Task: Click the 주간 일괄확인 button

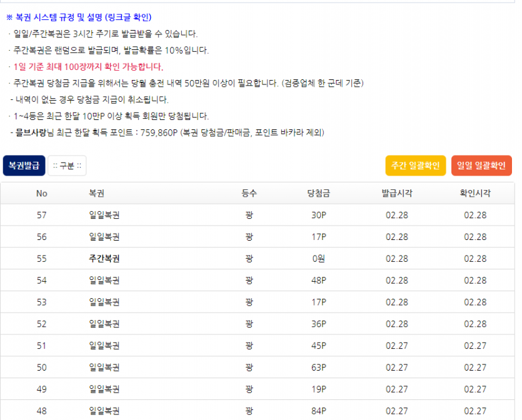Action: (x=415, y=166)
